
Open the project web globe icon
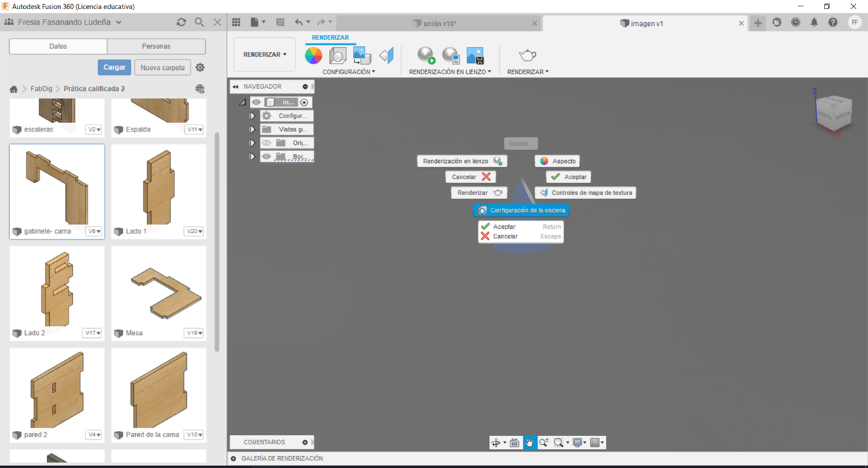[x=200, y=89]
